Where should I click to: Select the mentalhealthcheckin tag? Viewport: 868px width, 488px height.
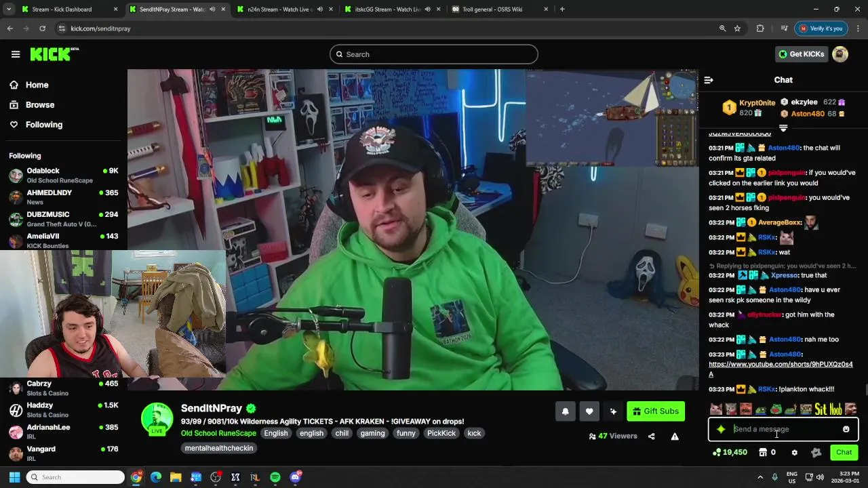pyautogui.click(x=219, y=448)
